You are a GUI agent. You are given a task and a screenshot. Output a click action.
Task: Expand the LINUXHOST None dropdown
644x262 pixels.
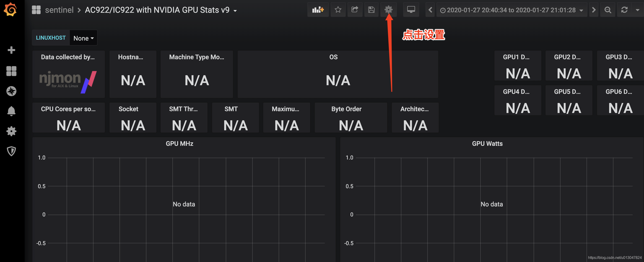[83, 38]
